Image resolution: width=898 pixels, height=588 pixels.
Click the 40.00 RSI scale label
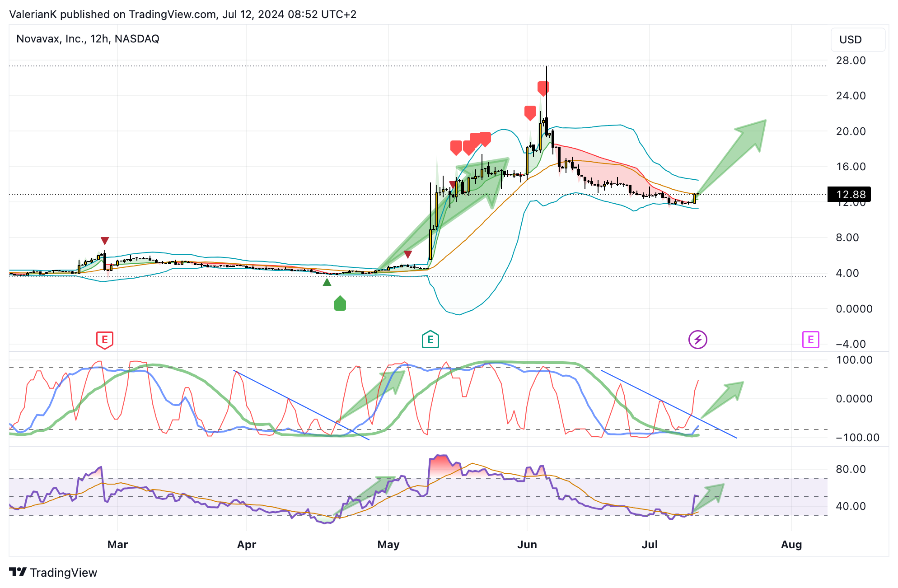click(x=851, y=506)
